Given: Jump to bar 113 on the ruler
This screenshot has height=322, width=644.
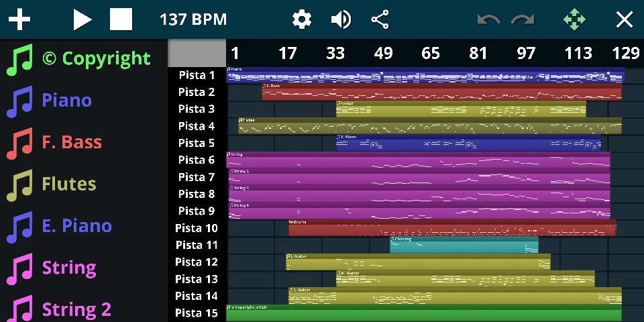Looking at the screenshot, I should [578, 53].
